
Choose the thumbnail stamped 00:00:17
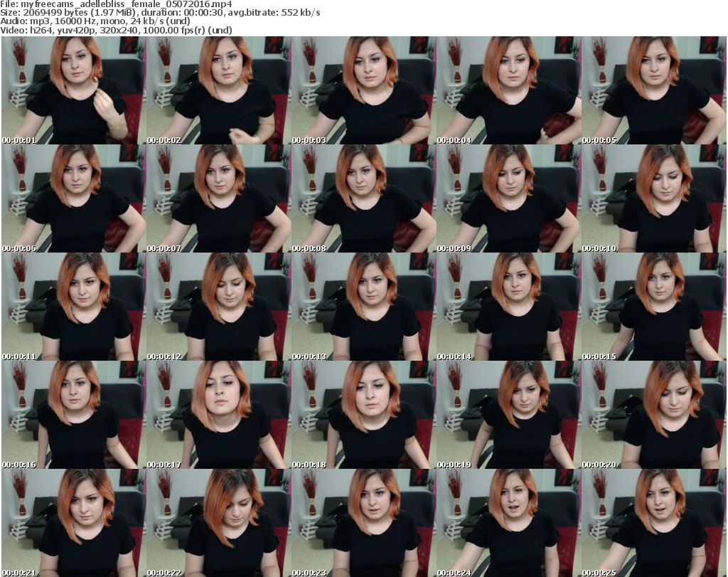pyautogui.click(x=219, y=415)
